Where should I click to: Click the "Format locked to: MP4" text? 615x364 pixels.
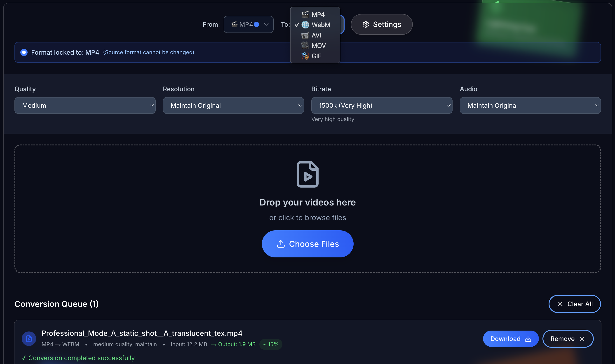click(65, 52)
